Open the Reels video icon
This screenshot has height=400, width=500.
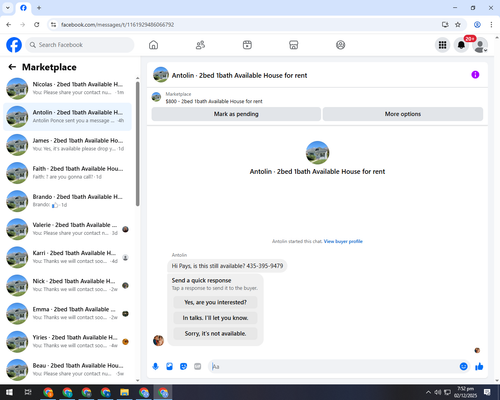click(247, 45)
